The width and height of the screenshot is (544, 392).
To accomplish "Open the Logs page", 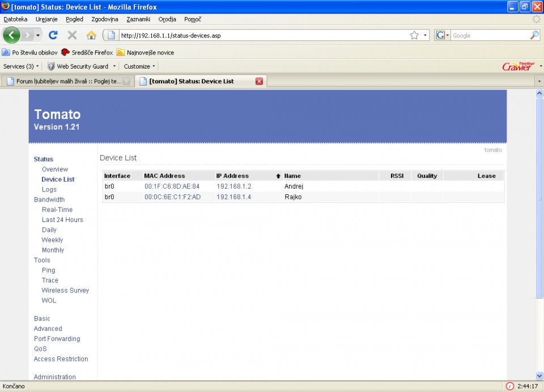I will tap(49, 189).
